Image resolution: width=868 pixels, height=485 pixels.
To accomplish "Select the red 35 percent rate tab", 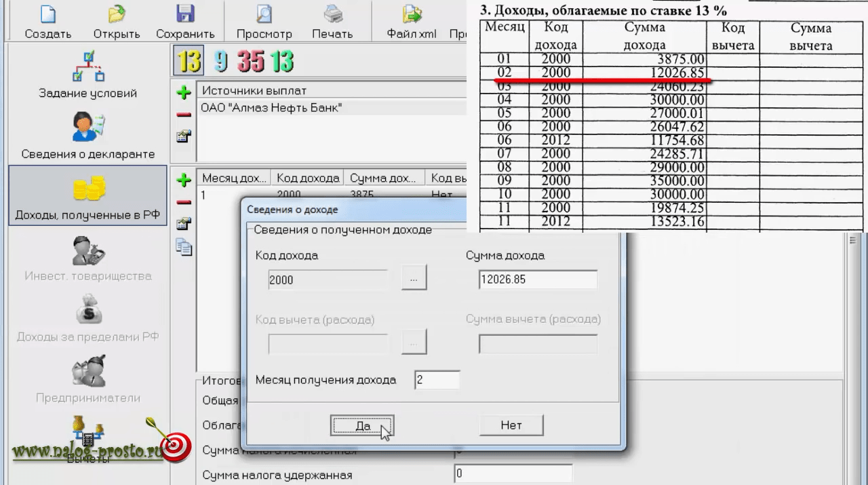I will [x=250, y=62].
